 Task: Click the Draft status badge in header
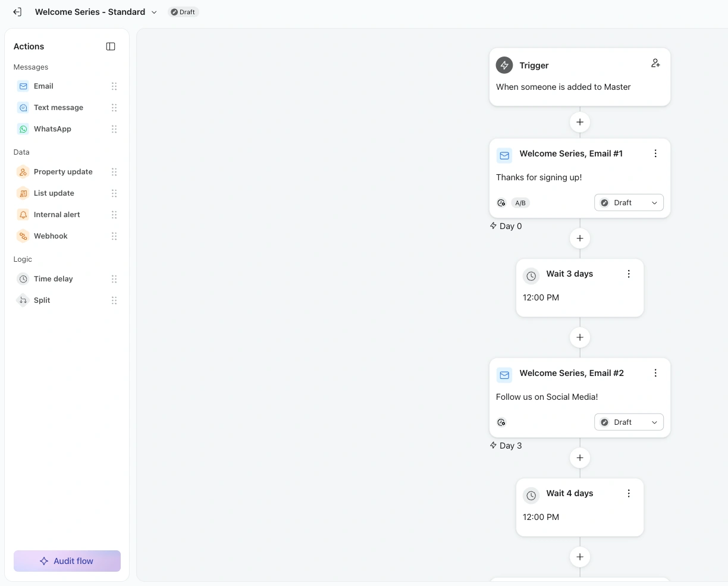(x=183, y=12)
